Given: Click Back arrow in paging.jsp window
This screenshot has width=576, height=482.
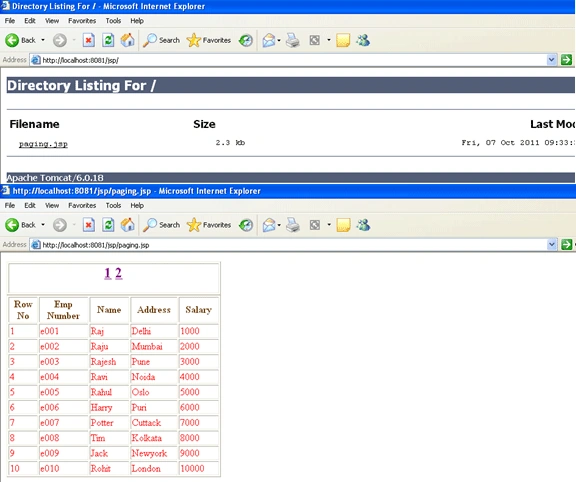Looking at the screenshot, I should (12, 225).
